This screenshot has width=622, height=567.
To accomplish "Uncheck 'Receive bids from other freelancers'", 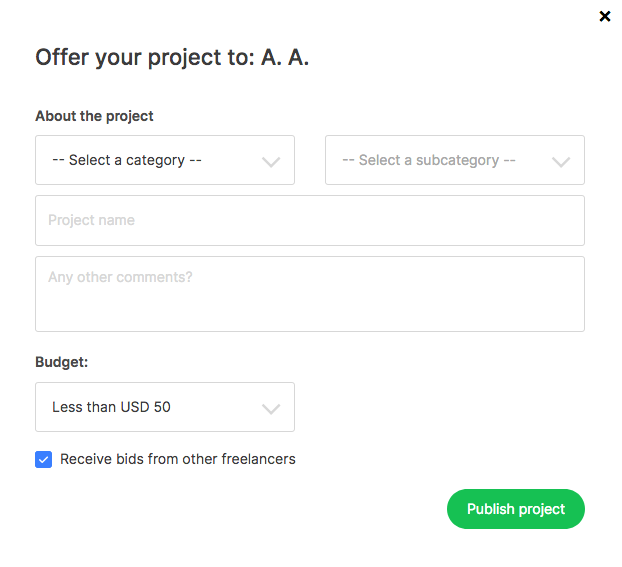I will (x=44, y=459).
